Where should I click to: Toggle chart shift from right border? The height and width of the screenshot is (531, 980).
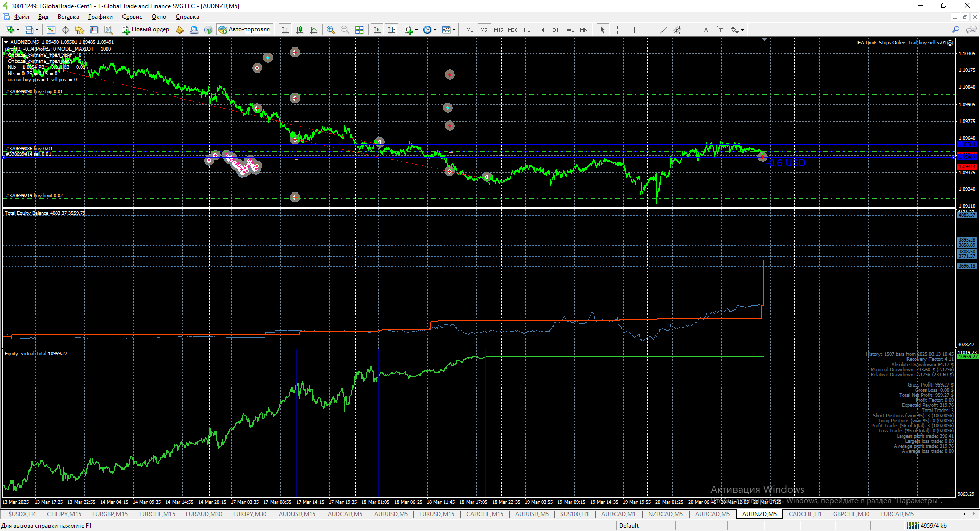[391, 30]
